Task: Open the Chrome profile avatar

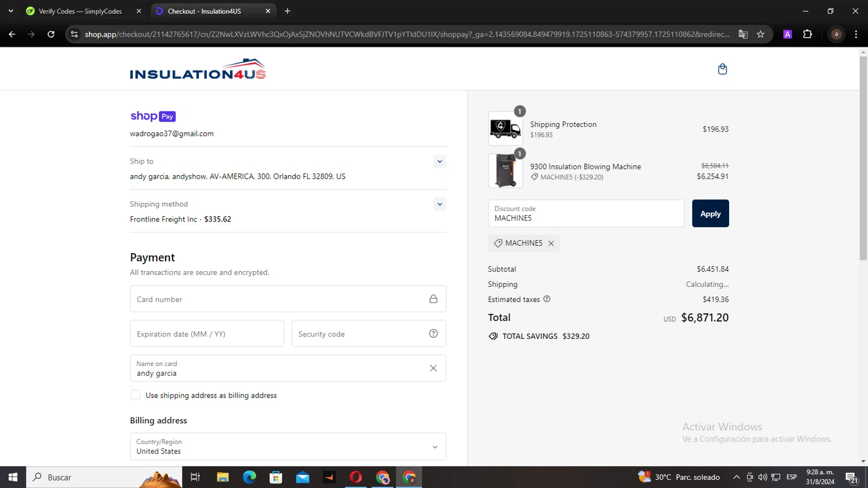Action: point(836,34)
